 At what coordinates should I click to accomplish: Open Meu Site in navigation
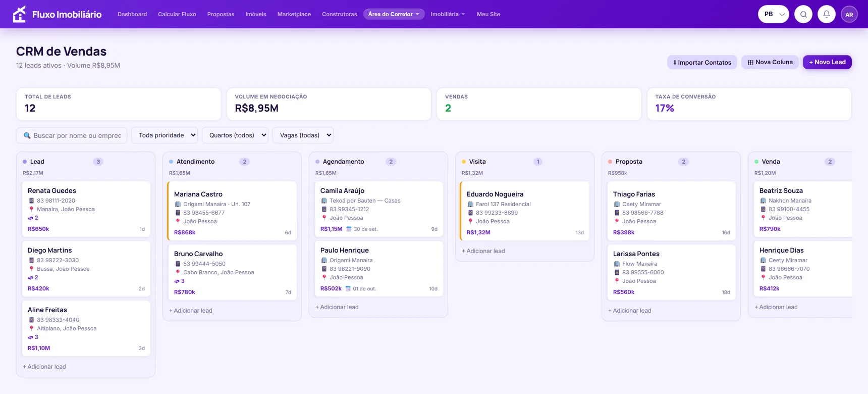(x=489, y=14)
